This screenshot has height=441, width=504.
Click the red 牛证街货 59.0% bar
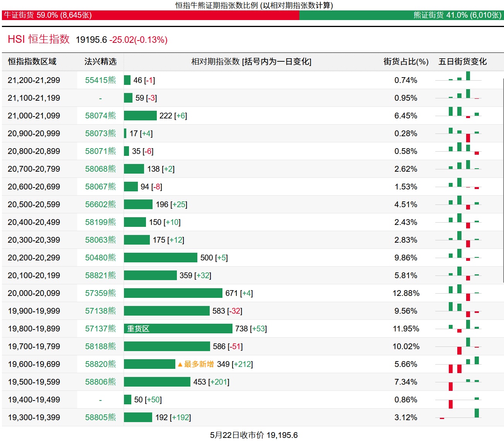pos(151,15)
